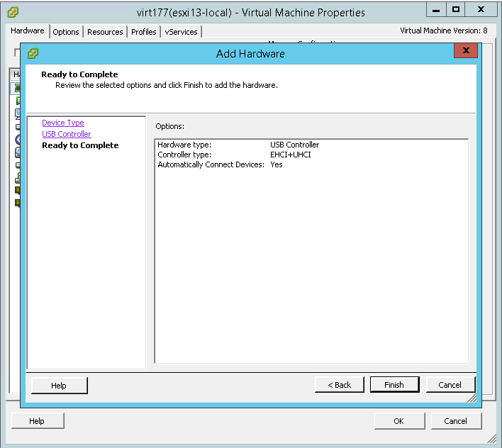This screenshot has width=502, height=448.
Task: Go back with the < Back button
Action: click(x=340, y=385)
